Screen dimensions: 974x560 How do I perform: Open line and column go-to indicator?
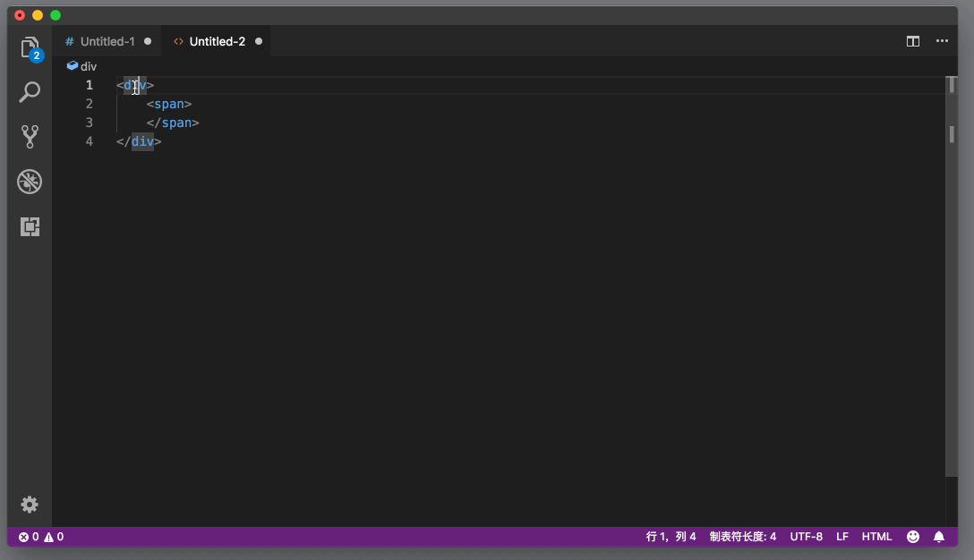[x=671, y=537]
